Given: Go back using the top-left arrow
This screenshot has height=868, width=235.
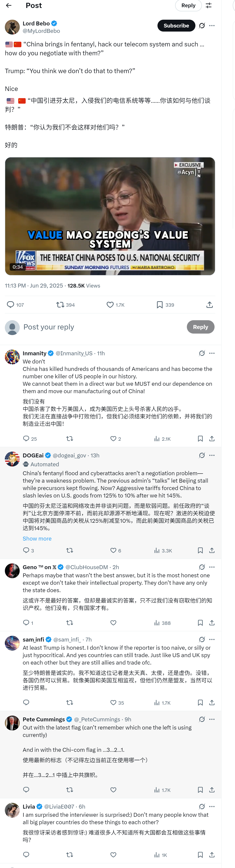Looking at the screenshot, I should pyautogui.click(x=9, y=5).
